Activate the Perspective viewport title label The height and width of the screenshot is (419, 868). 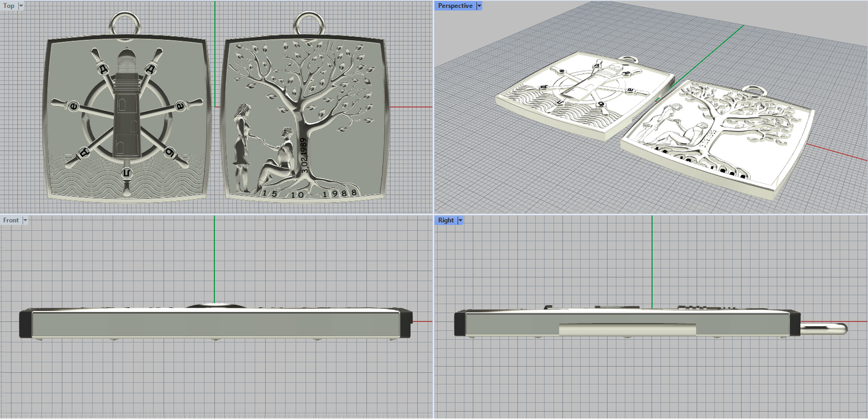455,6
